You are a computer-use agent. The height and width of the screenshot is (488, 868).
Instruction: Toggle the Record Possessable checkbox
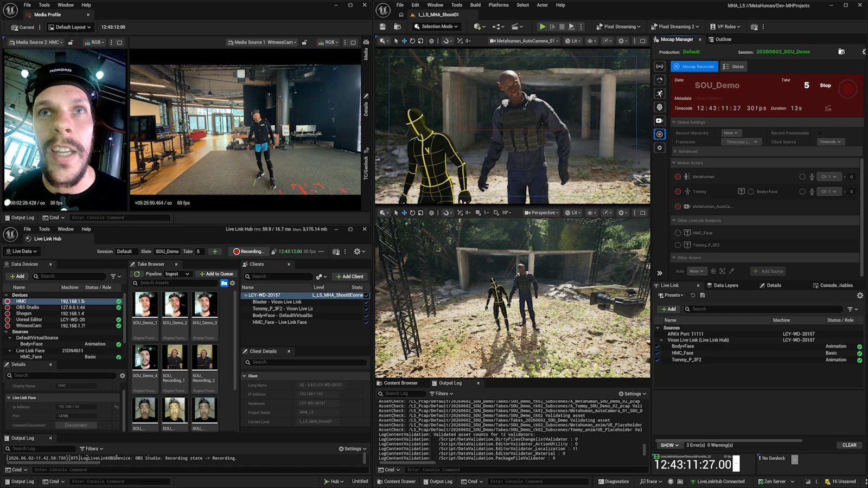pos(820,133)
